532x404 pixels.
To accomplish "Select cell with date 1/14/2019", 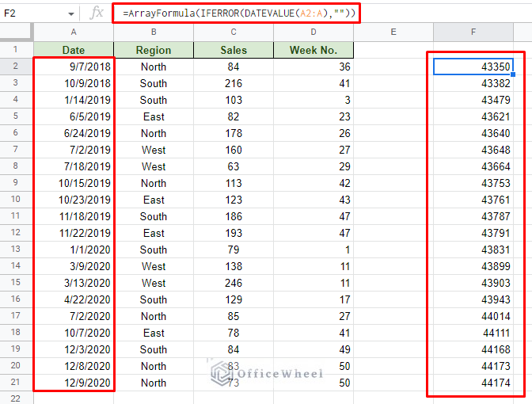I will pyautogui.click(x=74, y=100).
